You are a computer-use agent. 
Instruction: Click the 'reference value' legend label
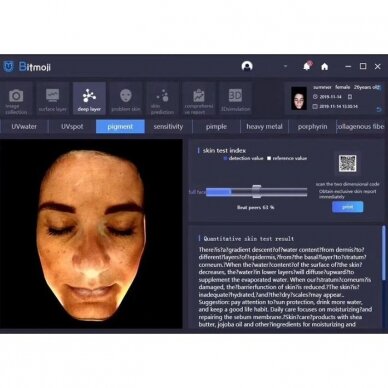click(290, 158)
